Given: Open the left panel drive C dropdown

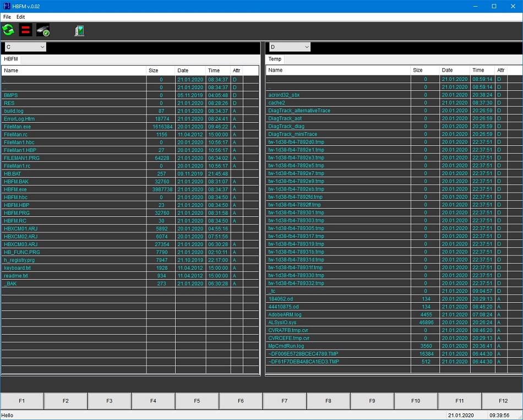Looking at the screenshot, I should [25, 47].
